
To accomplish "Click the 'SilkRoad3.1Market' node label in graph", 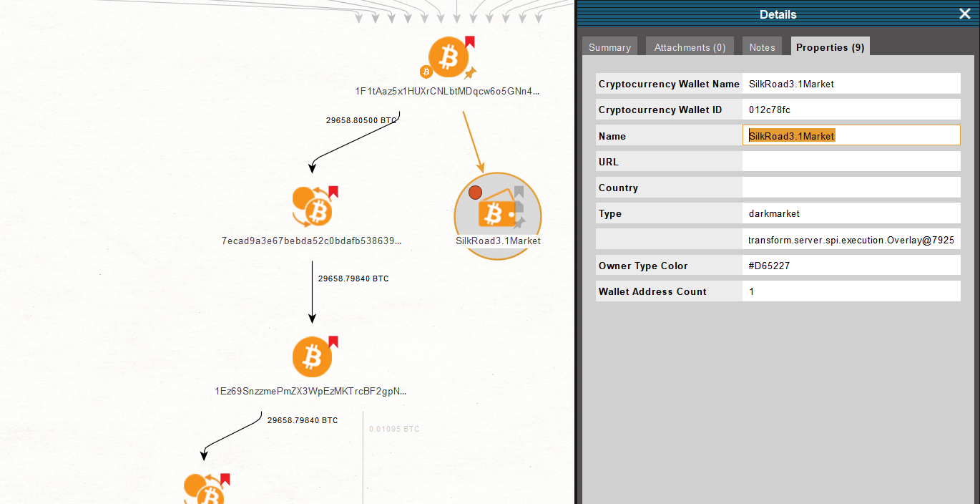I will [x=498, y=241].
